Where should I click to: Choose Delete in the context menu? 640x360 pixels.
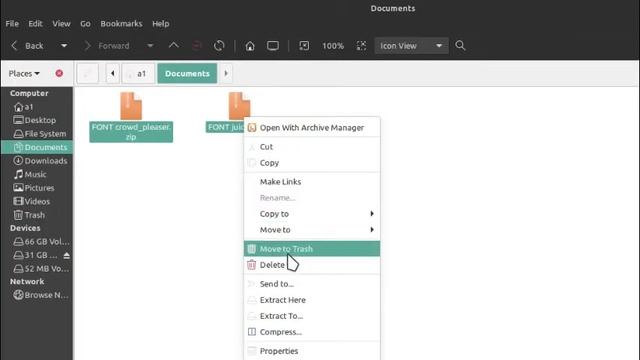click(312, 265)
